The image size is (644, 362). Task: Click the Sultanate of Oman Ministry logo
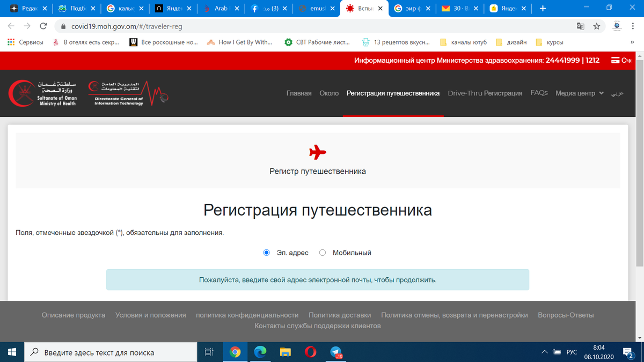(43, 93)
